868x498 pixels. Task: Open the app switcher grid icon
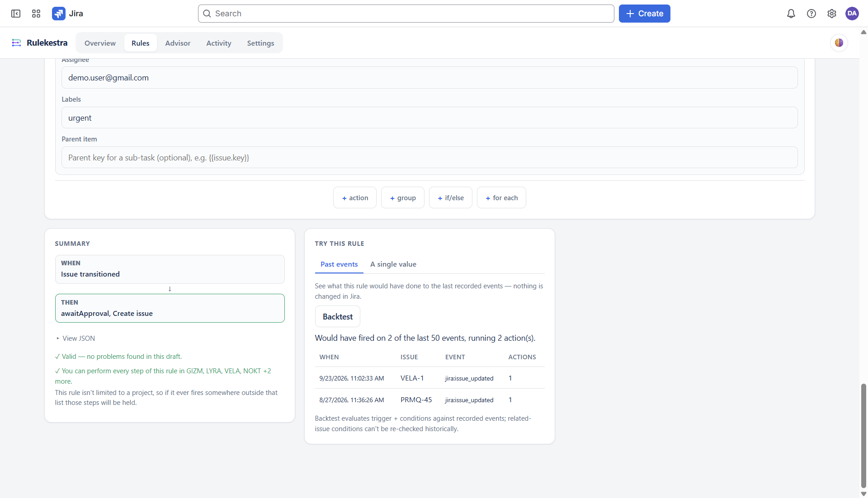click(36, 14)
